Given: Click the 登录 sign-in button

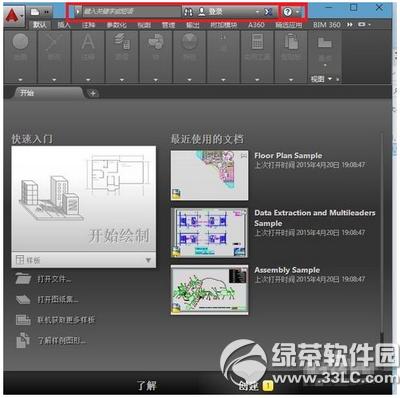Looking at the screenshot, I should click(x=216, y=12).
